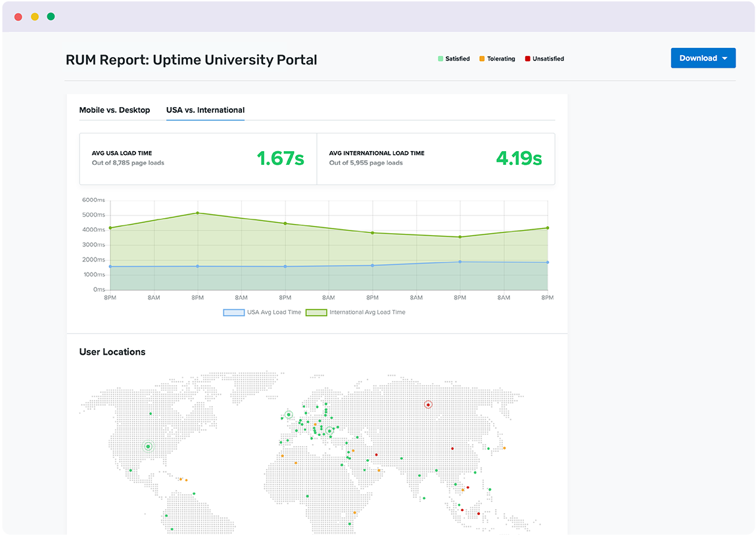Click the 0ms y-axis label
The height and width of the screenshot is (536, 756).
tap(99, 290)
